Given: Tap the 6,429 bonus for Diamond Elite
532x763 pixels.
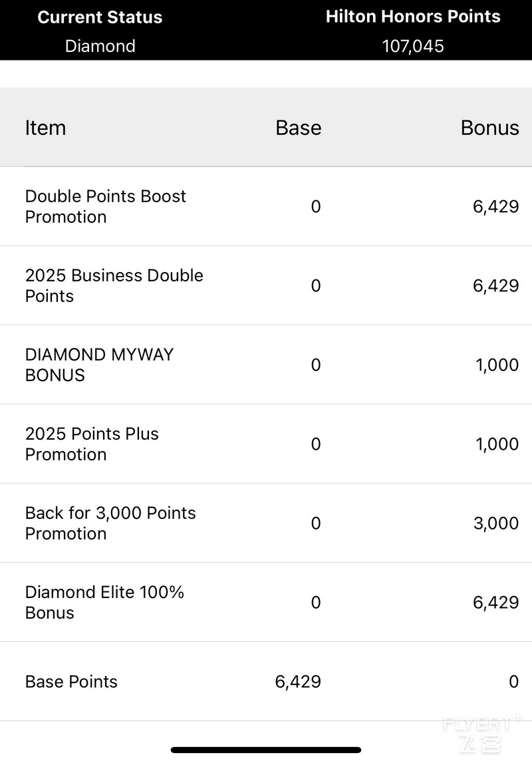Looking at the screenshot, I should point(496,603).
